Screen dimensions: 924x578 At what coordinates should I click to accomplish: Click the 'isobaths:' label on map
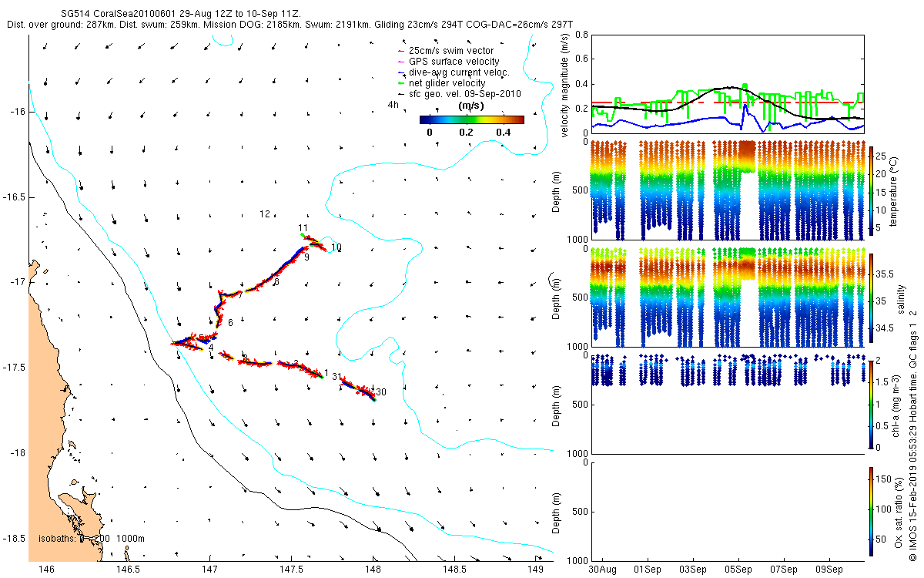(57, 538)
